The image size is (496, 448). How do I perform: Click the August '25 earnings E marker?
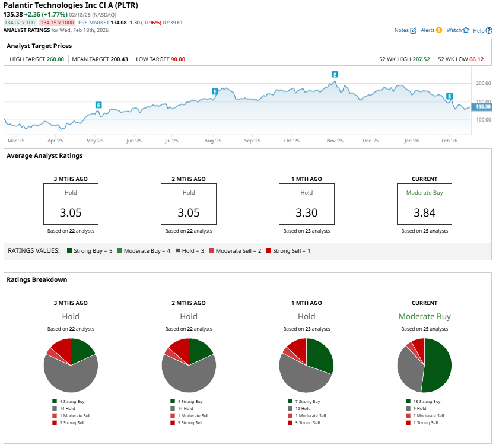click(x=215, y=91)
